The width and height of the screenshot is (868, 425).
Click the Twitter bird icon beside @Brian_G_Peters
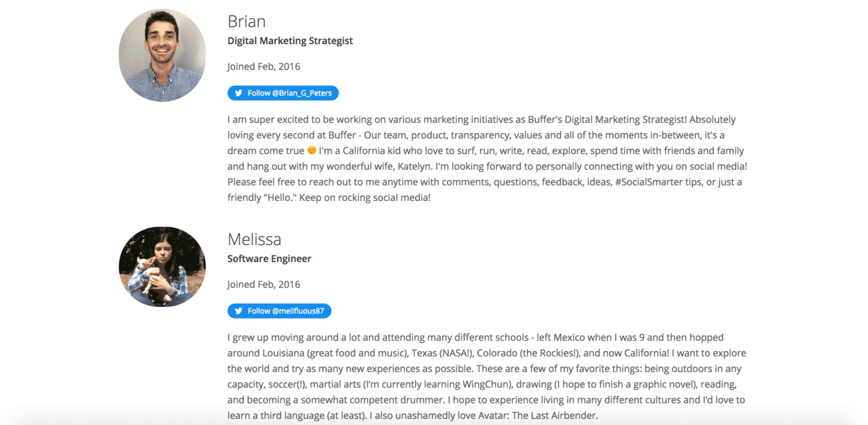pos(238,93)
